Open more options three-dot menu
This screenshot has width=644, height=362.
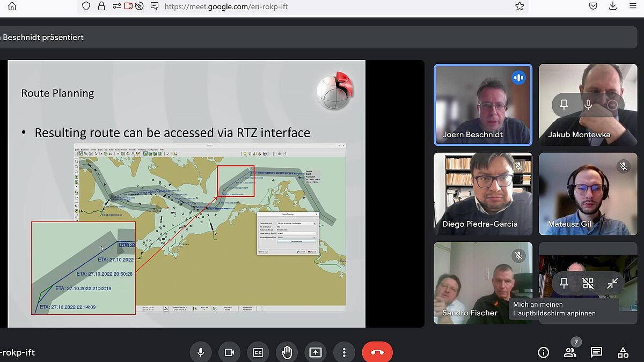point(344,352)
